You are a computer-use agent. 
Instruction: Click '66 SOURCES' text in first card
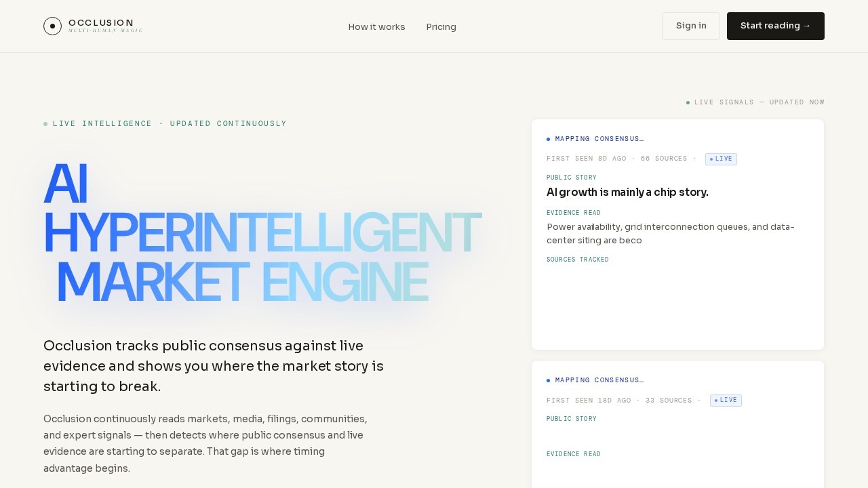664,159
